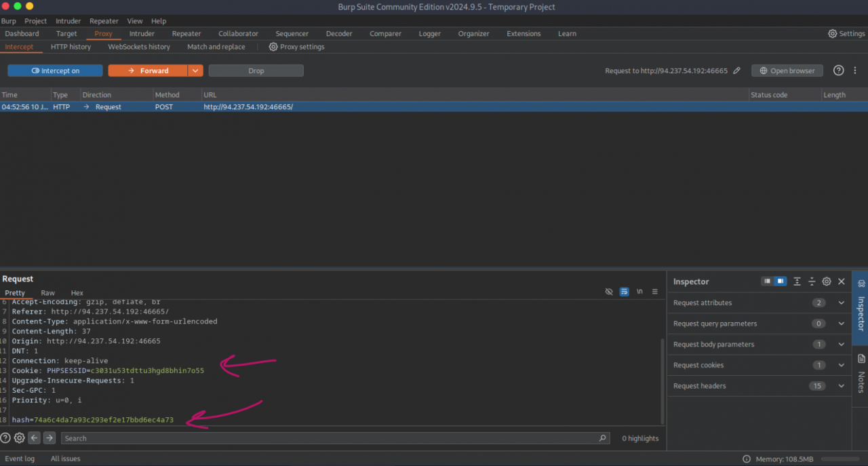Open the Repeater menu in menu bar
Screen dimensions: 868x466
(104, 21)
